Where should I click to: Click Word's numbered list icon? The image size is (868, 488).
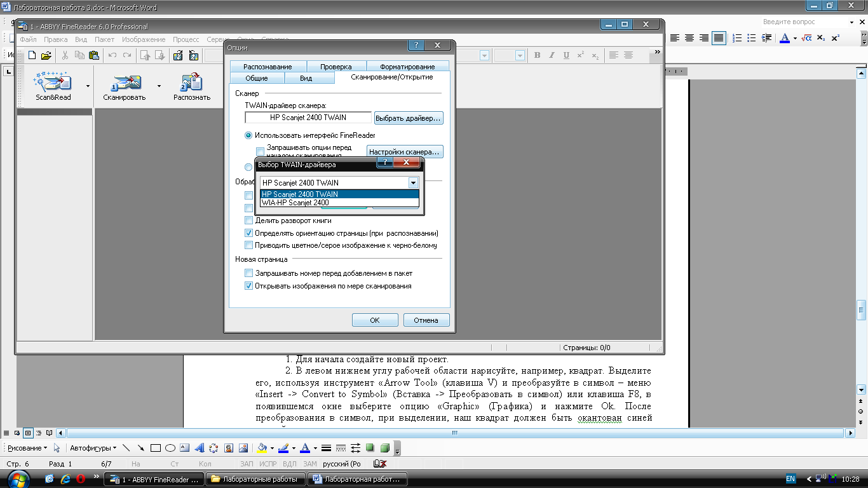pos(737,38)
